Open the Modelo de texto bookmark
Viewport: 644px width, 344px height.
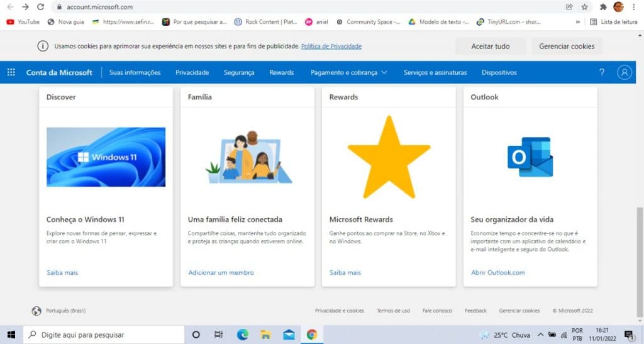[x=438, y=22]
